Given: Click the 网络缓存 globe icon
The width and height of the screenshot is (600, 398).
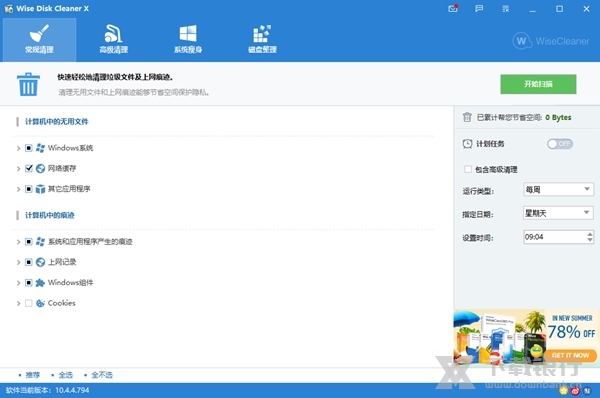Looking at the screenshot, I should pos(40,168).
